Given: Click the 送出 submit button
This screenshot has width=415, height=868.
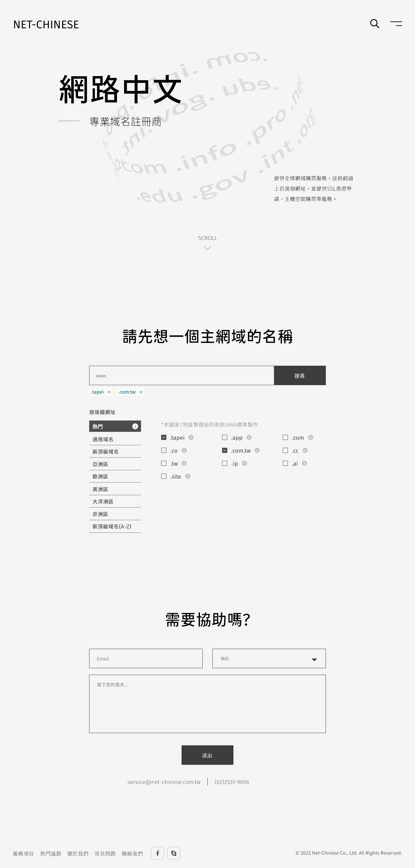Looking at the screenshot, I should pos(207,755).
